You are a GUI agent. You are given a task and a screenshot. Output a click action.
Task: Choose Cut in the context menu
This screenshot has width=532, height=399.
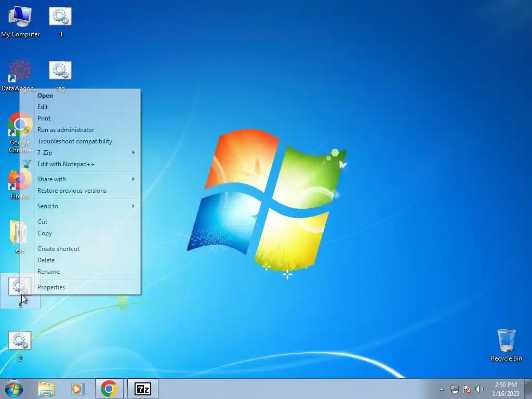[x=80, y=222]
